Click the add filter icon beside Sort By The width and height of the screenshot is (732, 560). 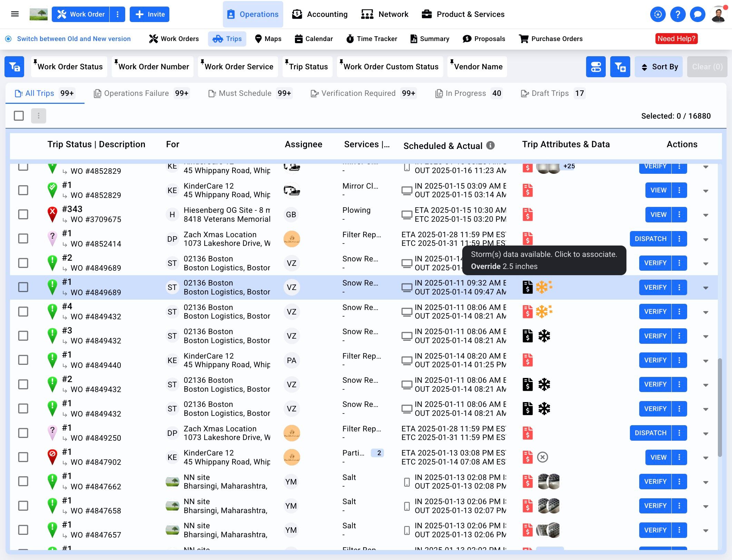click(x=620, y=67)
